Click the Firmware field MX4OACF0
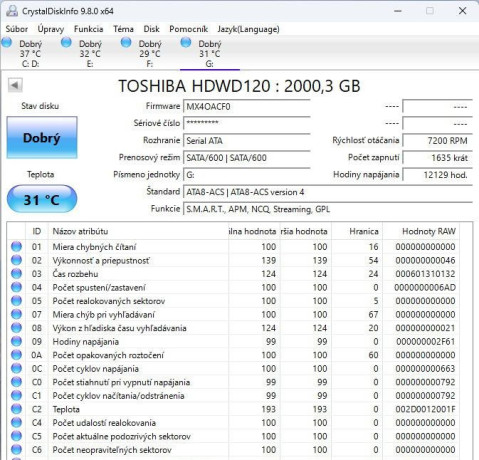The width and height of the screenshot is (479, 460). coord(247,107)
